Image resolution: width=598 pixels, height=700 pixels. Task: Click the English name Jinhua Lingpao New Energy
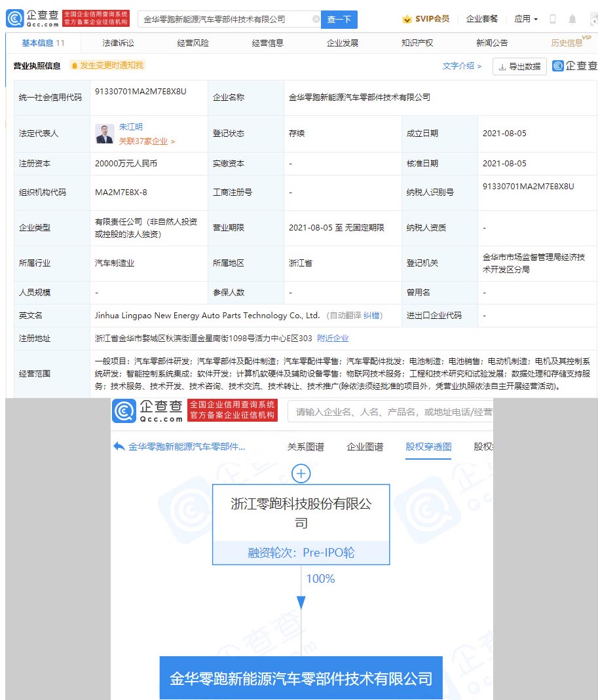click(207, 316)
